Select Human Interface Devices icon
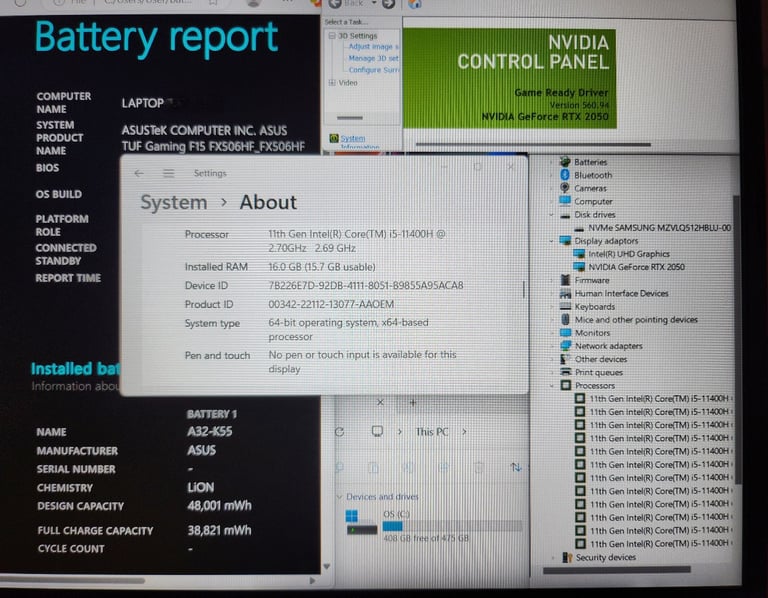768x598 pixels. pos(565,293)
